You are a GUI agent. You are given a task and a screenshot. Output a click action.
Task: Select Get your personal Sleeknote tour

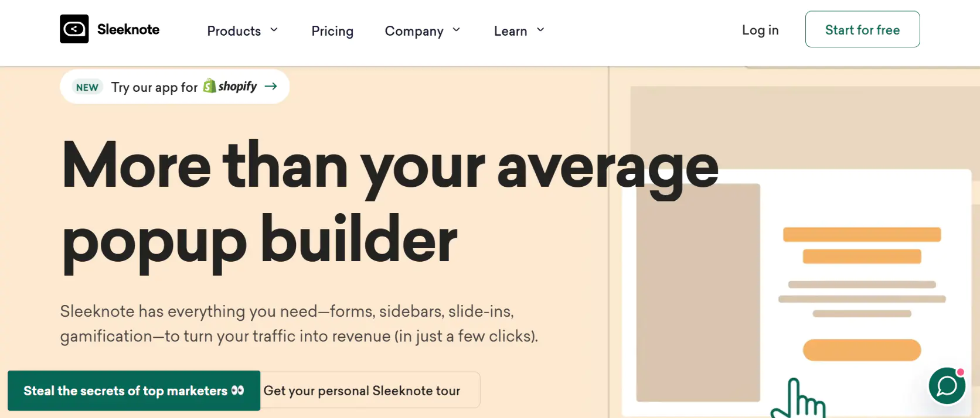click(x=362, y=390)
